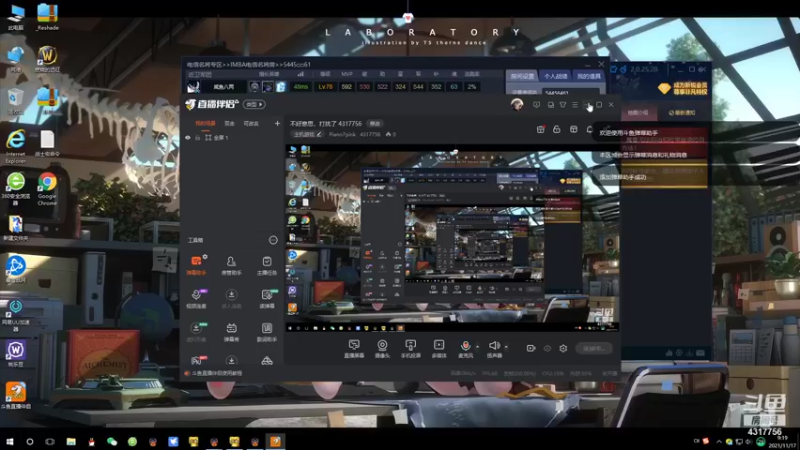Add 多媒体 multimedia source

tap(439, 348)
